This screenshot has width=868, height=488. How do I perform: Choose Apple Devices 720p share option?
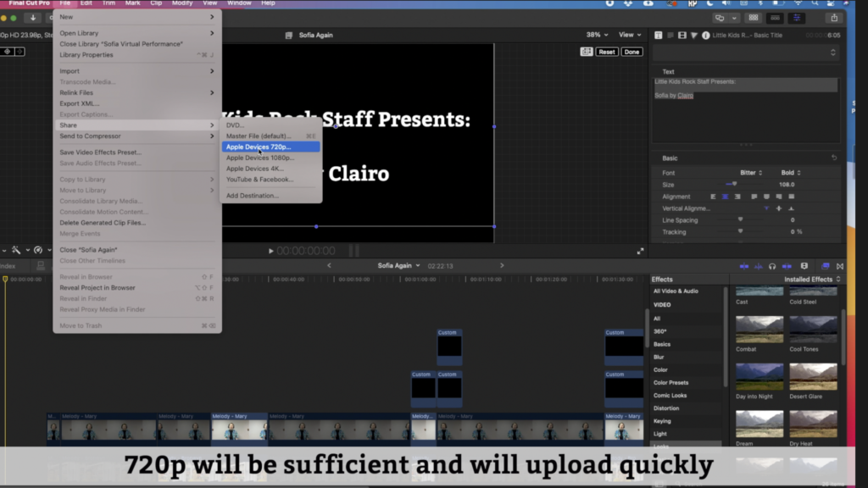pos(270,147)
